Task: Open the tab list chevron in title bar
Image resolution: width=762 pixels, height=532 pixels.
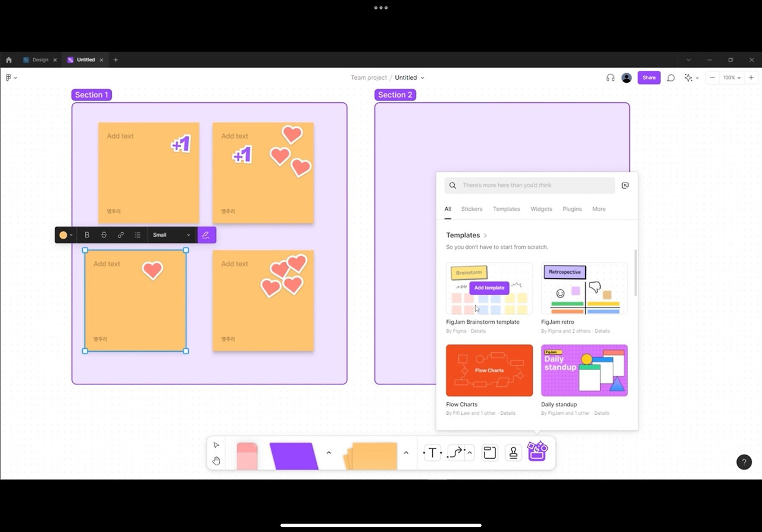Action: [x=688, y=60]
